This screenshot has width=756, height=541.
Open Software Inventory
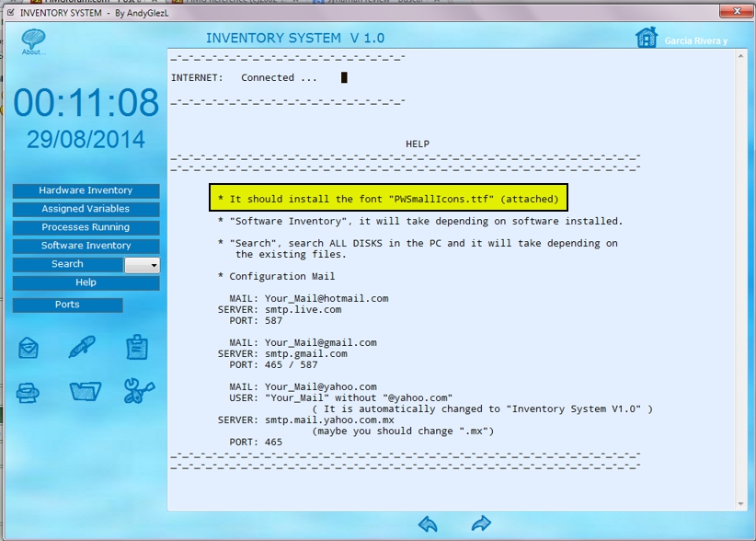[85, 246]
